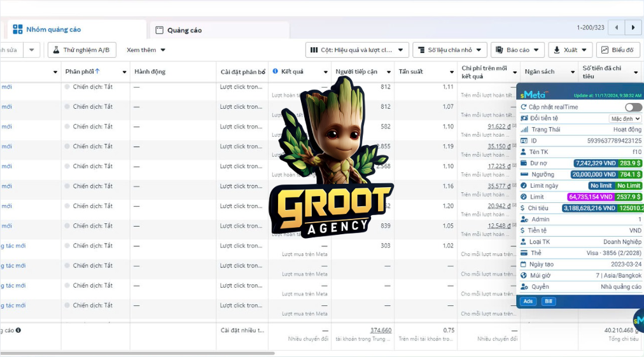The width and height of the screenshot is (644, 357).
Task: Switch to Nhóm quảng cáo tab
Action: 76,29
